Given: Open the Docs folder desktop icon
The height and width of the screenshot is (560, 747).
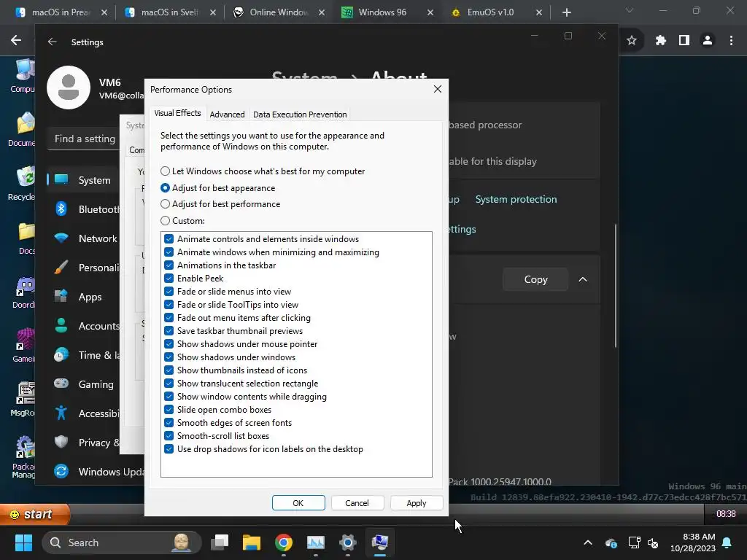Looking at the screenshot, I should point(26,238).
